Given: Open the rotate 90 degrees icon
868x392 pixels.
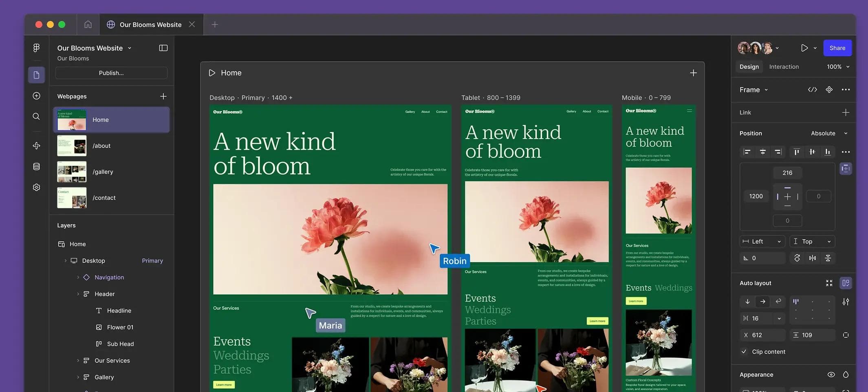Looking at the screenshot, I should (x=797, y=258).
